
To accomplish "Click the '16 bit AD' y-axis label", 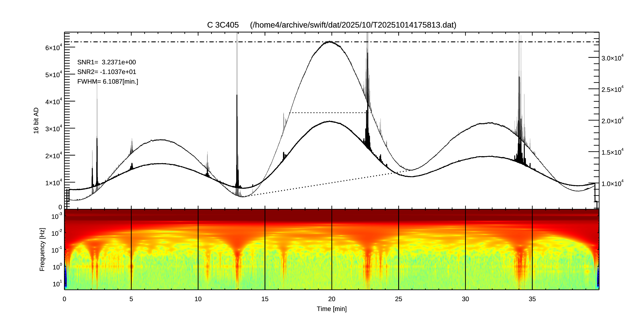I will coord(36,121).
